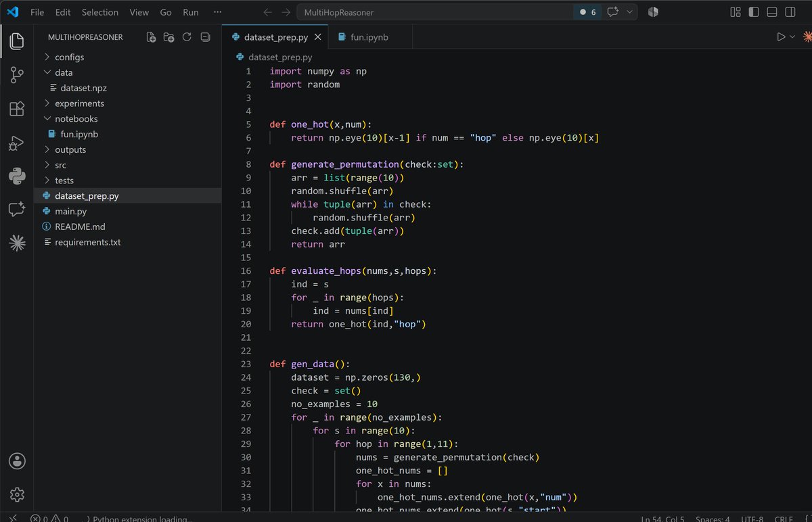Viewport: 812px width, 522px height.
Task: Open the Copilot chat sparkle icon
Action: 614,12
